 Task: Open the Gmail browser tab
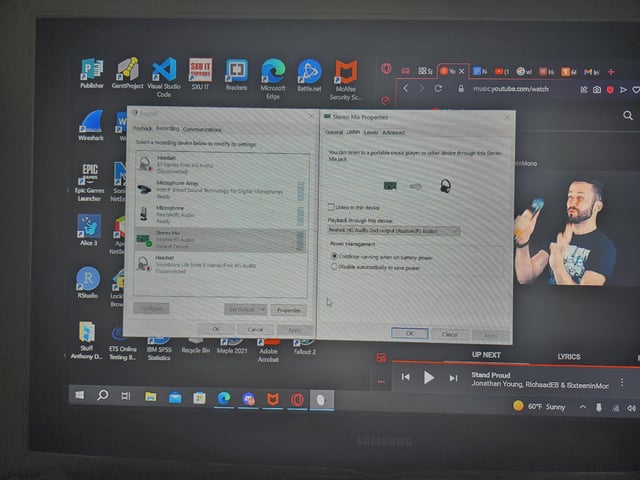[x=591, y=72]
